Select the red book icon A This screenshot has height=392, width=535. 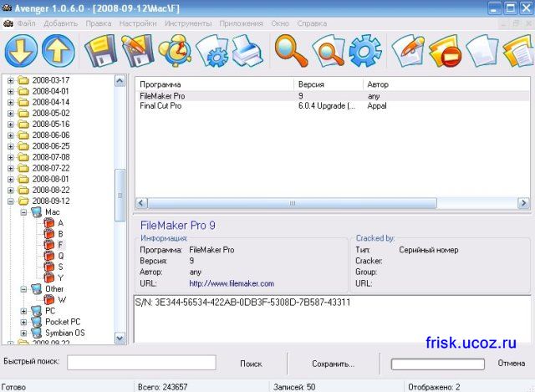tap(49, 223)
